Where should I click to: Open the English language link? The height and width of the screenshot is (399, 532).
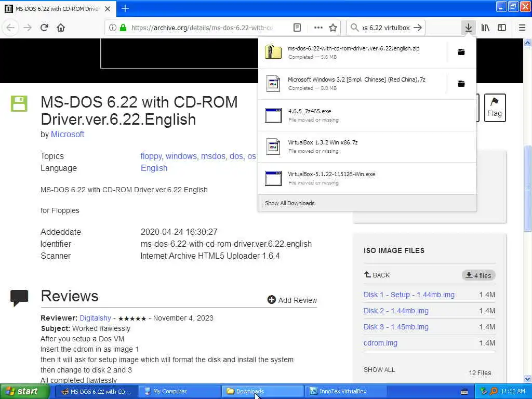(x=154, y=168)
